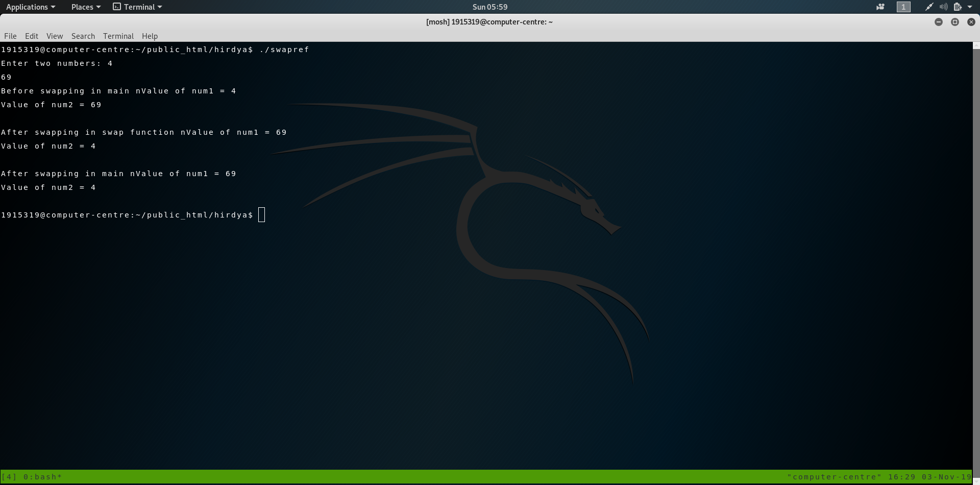The width and height of the screenshot is (980, 485).
Task: Open the Terminal app menu in the top panel
Action: [137, 7]
